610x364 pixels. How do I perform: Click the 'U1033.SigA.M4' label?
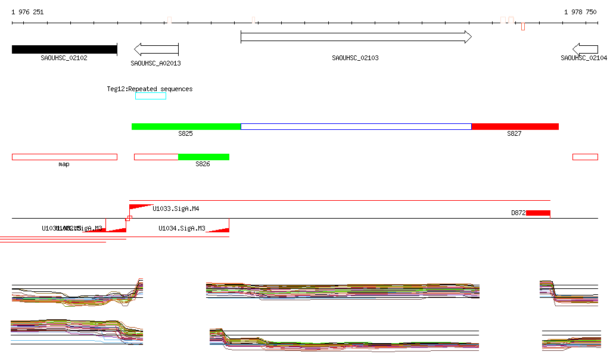click(x=176, y=209)
